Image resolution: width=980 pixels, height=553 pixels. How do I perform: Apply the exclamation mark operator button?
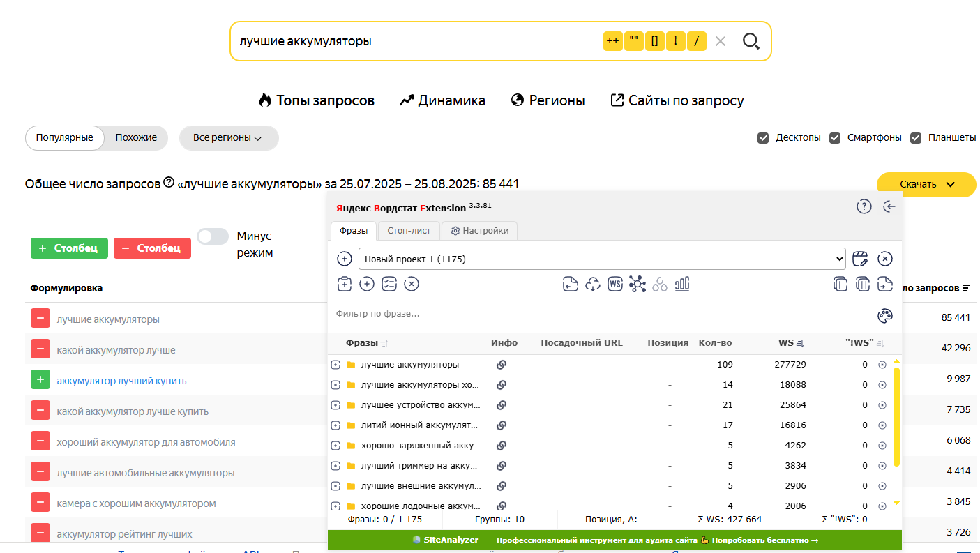point(675,41)
